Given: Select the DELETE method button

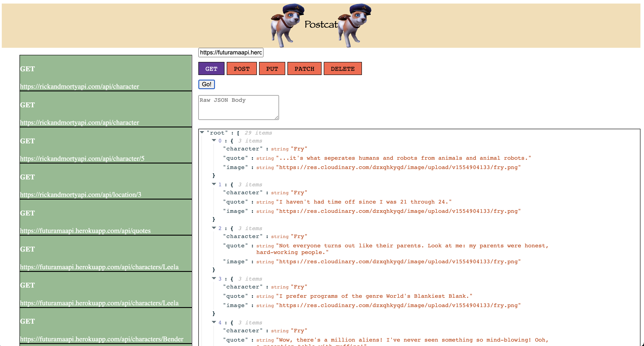Looking at the screenshot, I should [343, 69].
